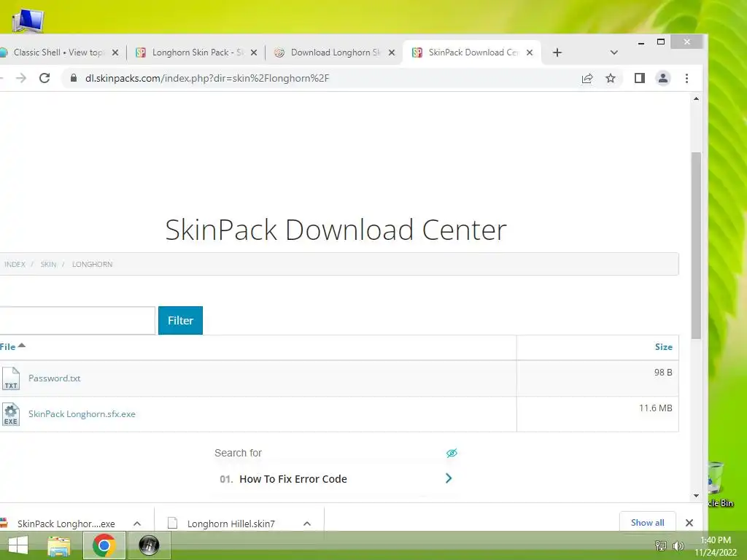Open the tab search dropdown arrow

(x=614, y=52)
